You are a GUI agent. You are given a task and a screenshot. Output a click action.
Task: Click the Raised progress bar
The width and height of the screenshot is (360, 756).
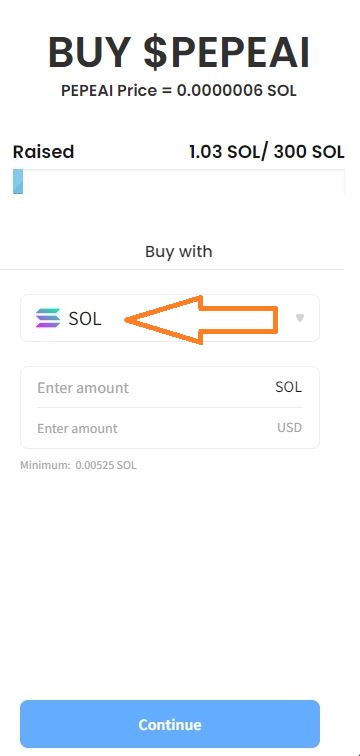(x=179, y=182)
